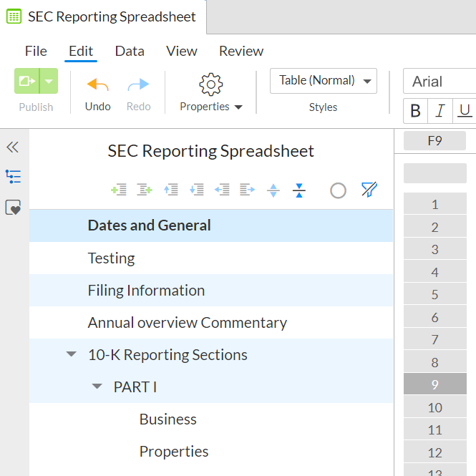Open the Properties gear icon
Image resolution: width=476 pixels, height=476 pixels.
tap(210, 84)
